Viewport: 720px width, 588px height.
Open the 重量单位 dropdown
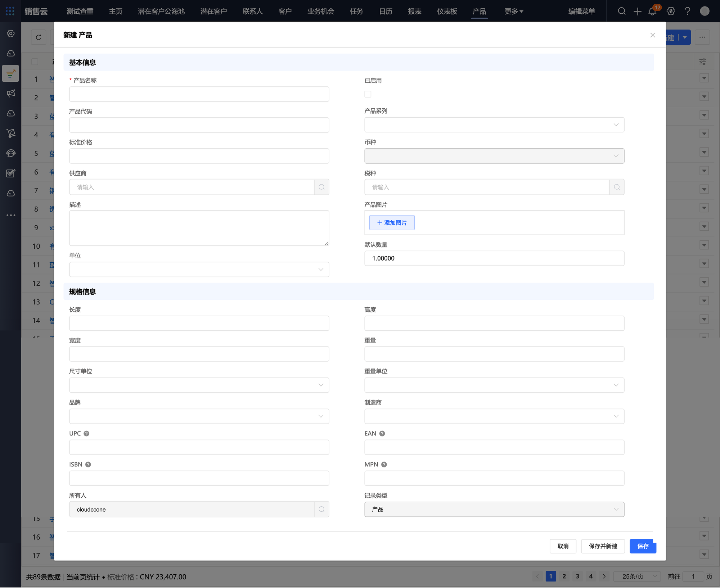point(494,385)
